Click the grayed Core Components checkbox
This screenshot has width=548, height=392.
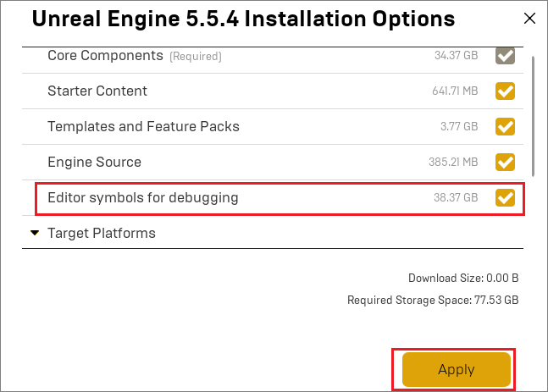505,56
